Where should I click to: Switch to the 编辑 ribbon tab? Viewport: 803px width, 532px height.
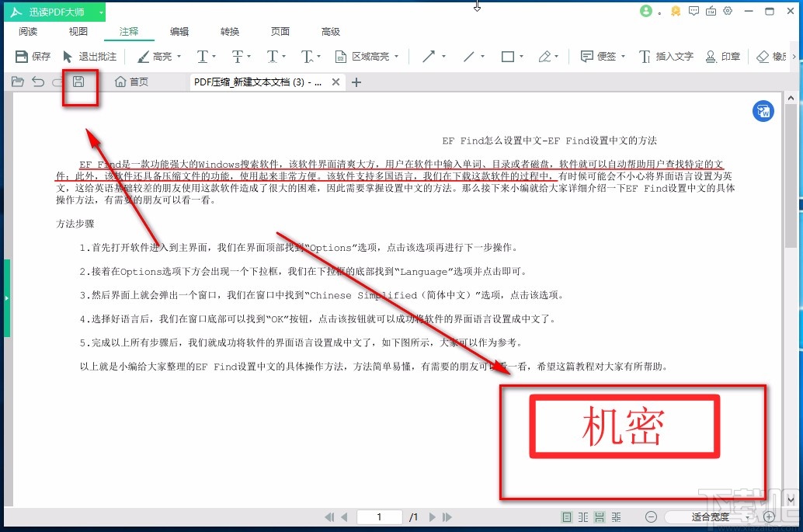click(x=179, y=32)
